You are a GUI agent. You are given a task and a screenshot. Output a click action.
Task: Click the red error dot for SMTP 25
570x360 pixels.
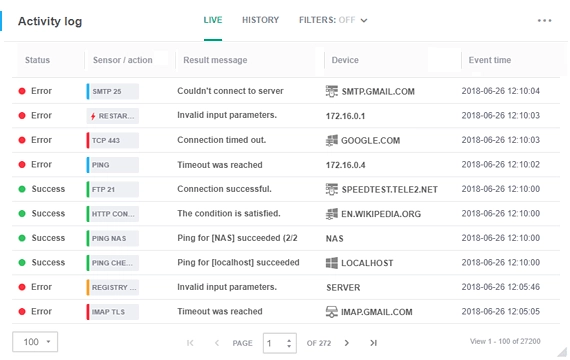coord(22,91)
